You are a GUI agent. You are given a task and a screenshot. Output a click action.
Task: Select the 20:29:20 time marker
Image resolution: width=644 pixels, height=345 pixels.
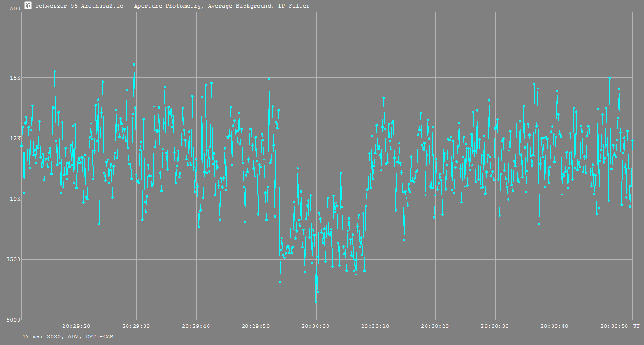point(76,326)
